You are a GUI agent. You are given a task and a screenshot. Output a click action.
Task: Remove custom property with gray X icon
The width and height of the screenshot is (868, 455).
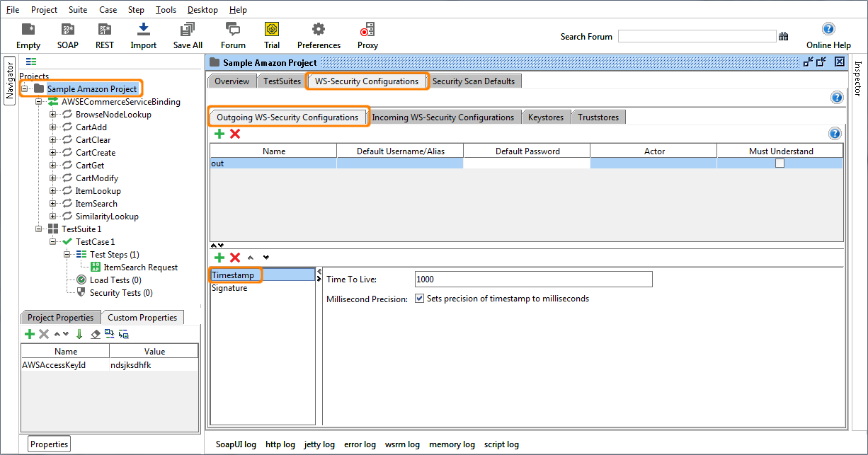tap(44, 334)
